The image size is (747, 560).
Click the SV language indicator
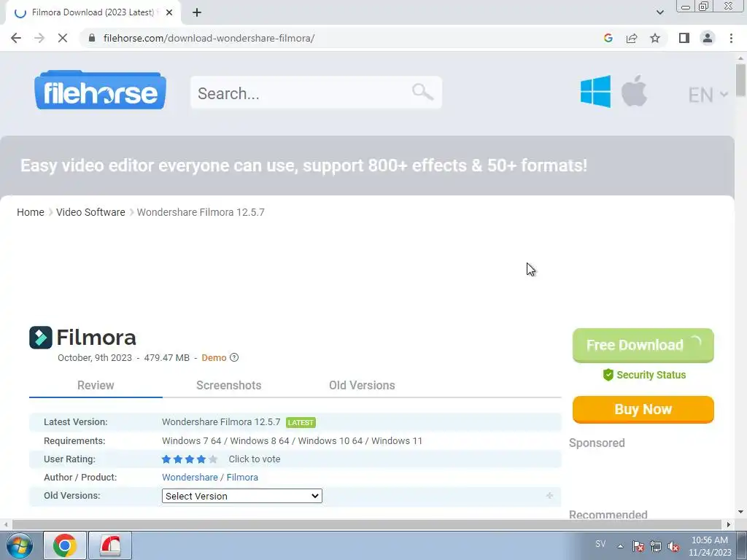coord(600,544)
